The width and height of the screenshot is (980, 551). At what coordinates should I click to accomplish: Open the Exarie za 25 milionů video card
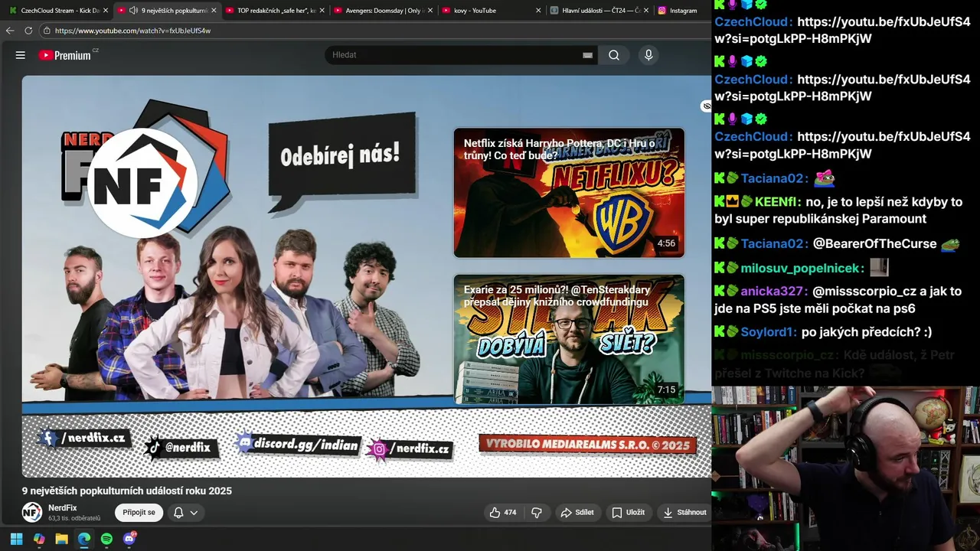(569, 339)
